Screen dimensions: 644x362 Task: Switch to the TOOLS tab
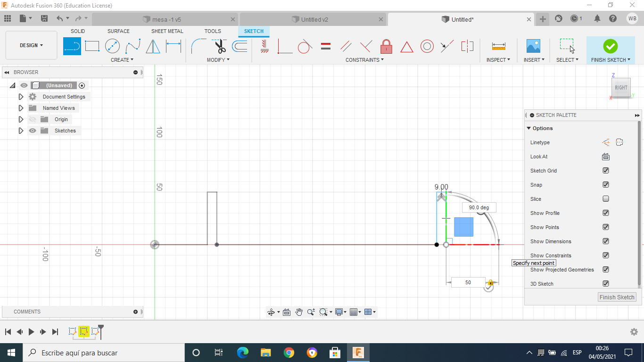click(x=213, y=31)
